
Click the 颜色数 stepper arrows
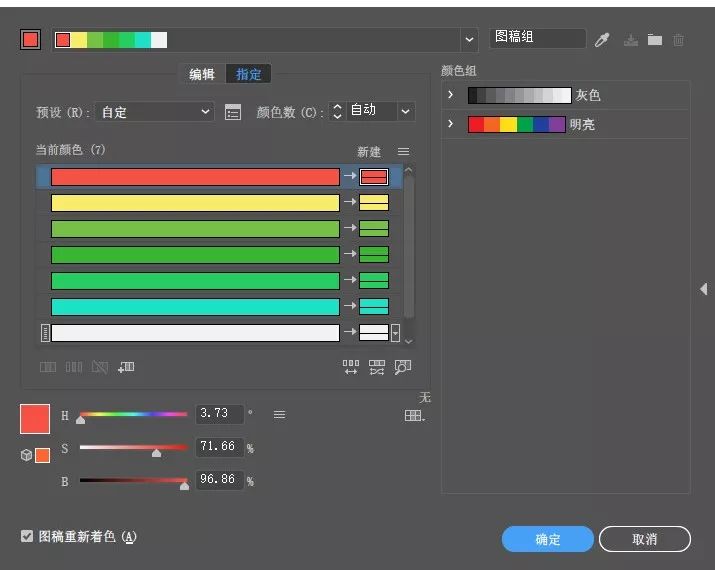337,111
